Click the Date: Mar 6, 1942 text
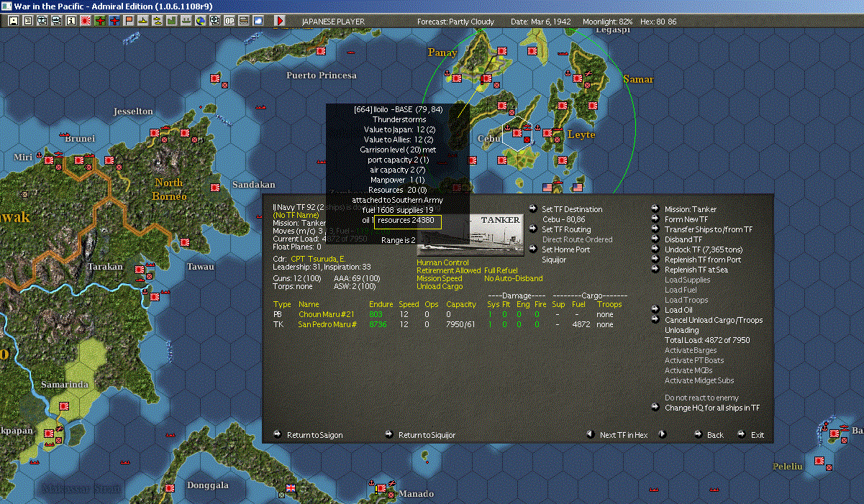The height and width of the screenshot is (504, 864). tap(541, 22)
